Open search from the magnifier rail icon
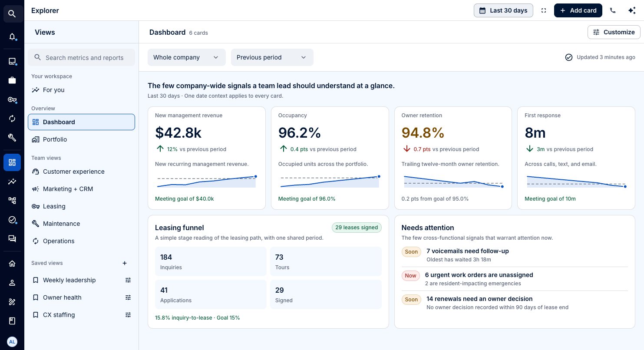 coord(12,14)
